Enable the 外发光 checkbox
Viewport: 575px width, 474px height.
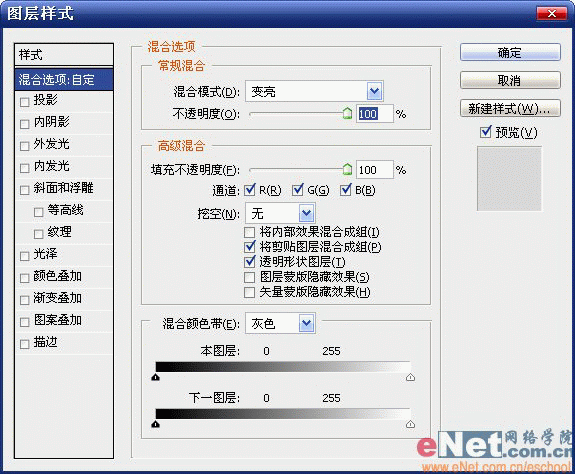pos(25,146)
